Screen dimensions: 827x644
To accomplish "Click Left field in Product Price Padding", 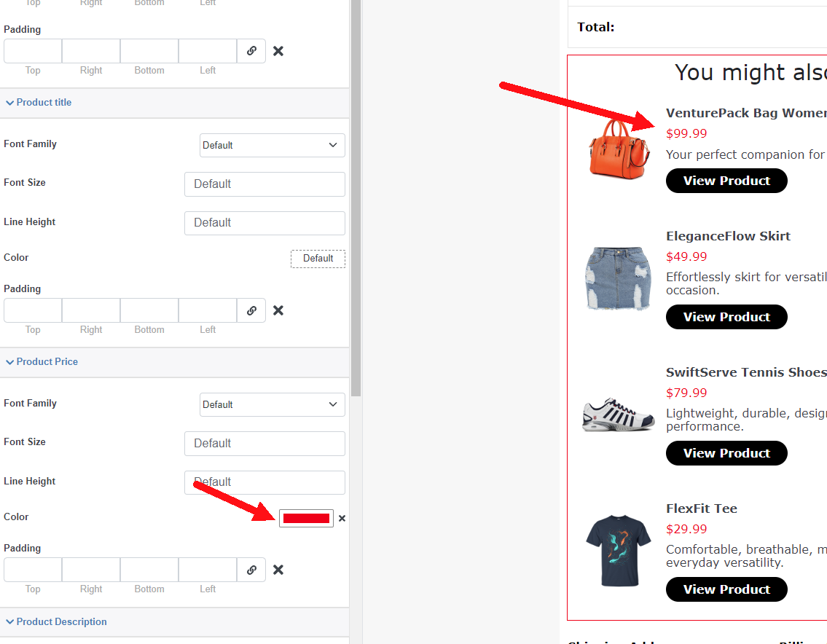I will [x=208, y=570].
